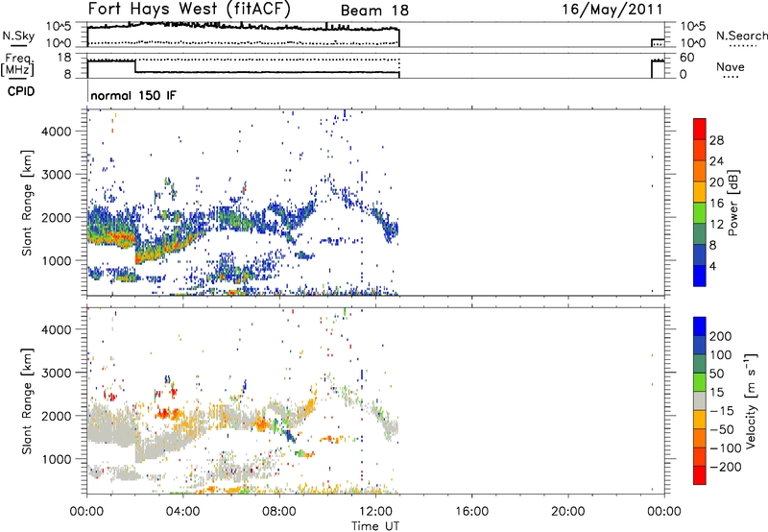
Task: Click the strong orange-red echo band in power panel
Action: 113,237
